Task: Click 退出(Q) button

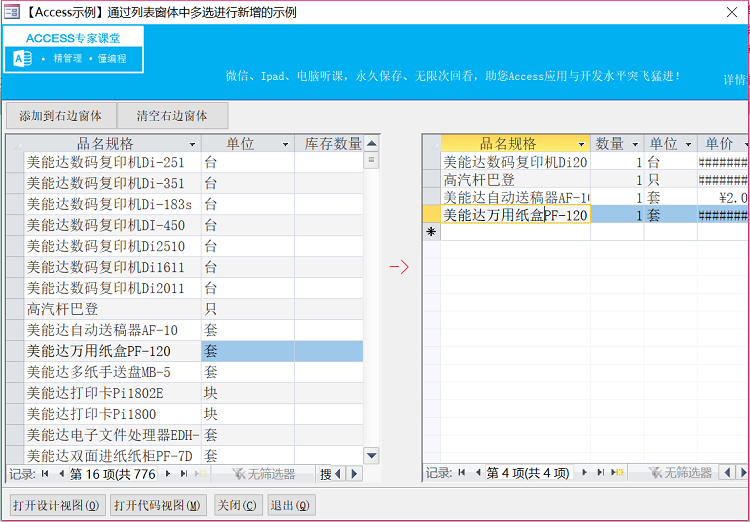Action: (x=290, y=505)
